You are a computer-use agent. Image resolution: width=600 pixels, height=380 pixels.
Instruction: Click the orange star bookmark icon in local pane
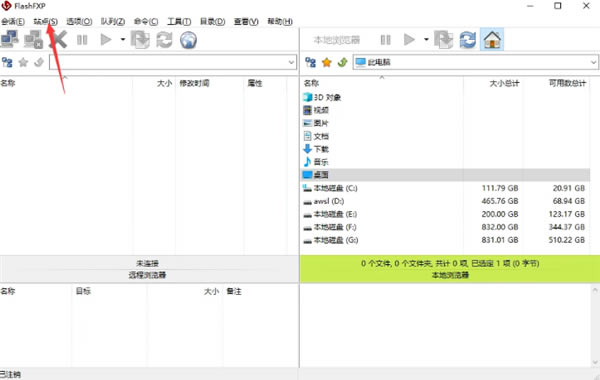tap(326, 62)
